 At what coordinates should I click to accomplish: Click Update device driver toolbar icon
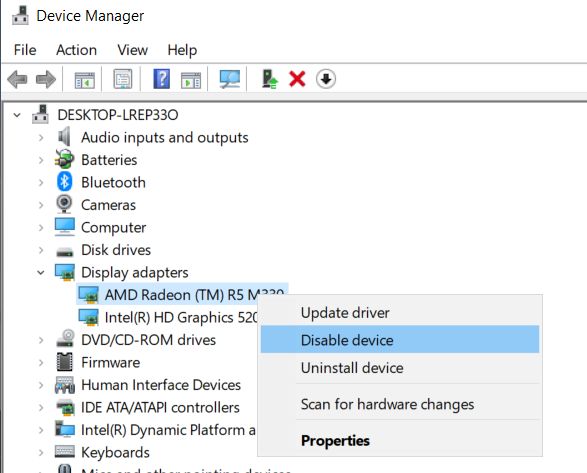pyautogui.click(x=269, y=79)
